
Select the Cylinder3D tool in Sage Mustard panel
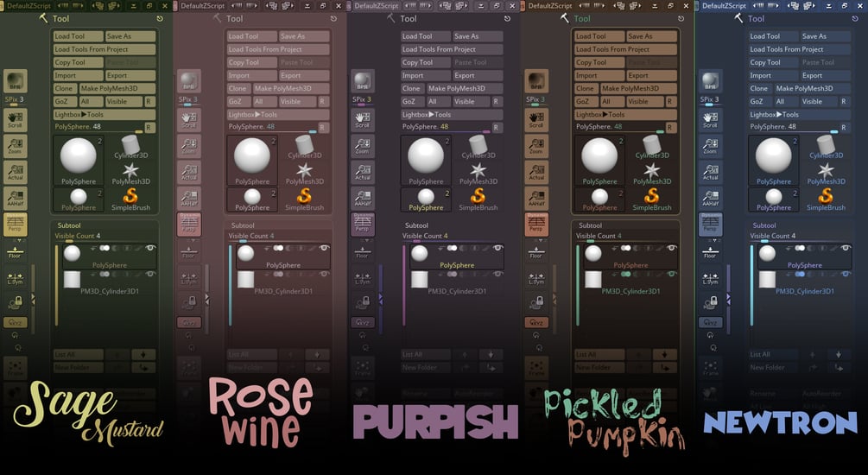(130, 148)
